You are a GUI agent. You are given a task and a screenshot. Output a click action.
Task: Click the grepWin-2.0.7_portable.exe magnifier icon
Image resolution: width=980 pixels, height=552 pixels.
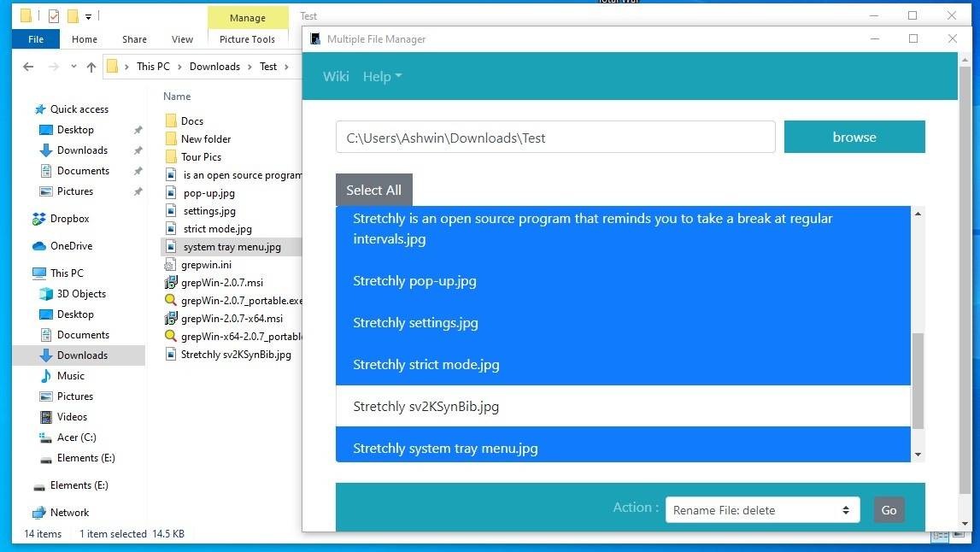click(170, 301)
